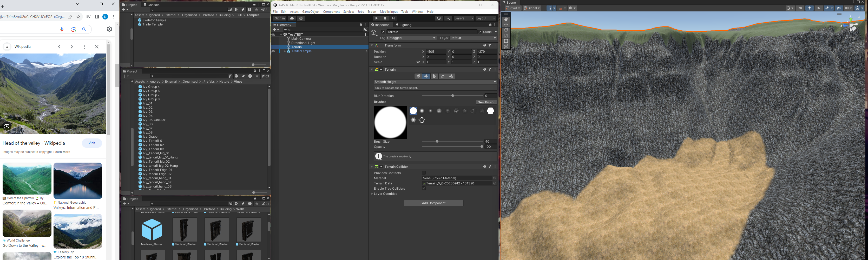Expand TrailerTemple in the Hierarchy
The width and height of the screenshot is (868, 260).
pyautogui.click(x=285, y=51)
